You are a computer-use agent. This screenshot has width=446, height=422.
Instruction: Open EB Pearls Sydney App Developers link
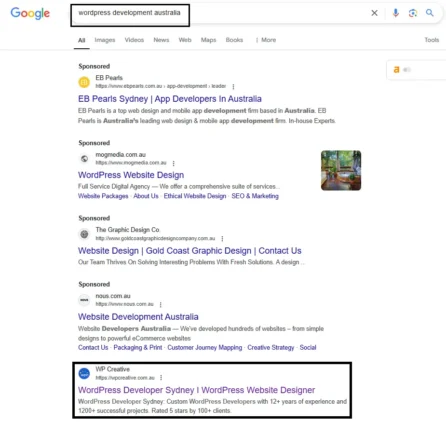point(170,99)
